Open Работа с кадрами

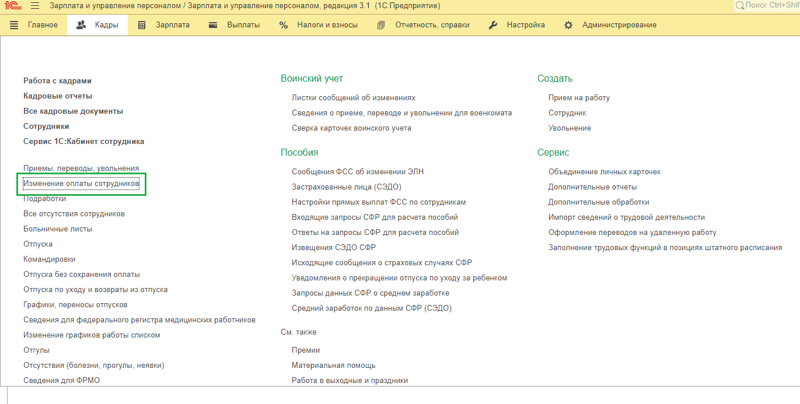57,81
